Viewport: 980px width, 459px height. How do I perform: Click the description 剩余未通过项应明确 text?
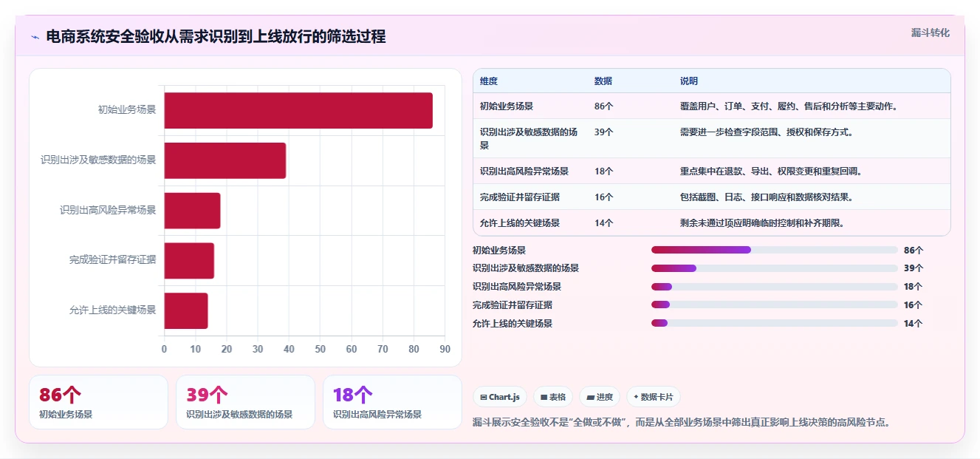pyautogui.click(x=762, y=223)
